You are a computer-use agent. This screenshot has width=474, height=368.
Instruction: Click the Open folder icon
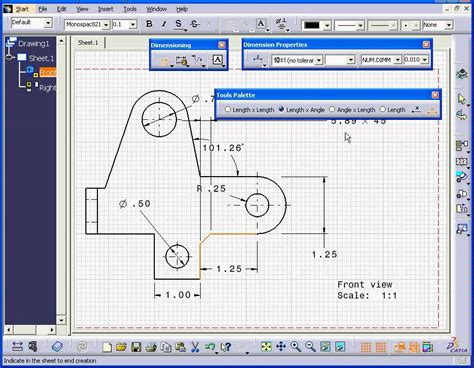click(x=122, y=347)
